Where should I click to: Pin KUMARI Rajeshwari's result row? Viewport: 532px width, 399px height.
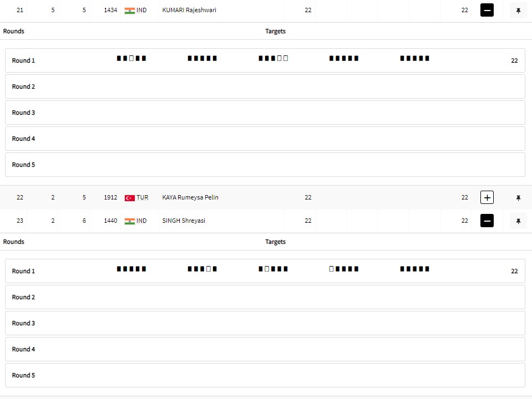click(518, 10)
